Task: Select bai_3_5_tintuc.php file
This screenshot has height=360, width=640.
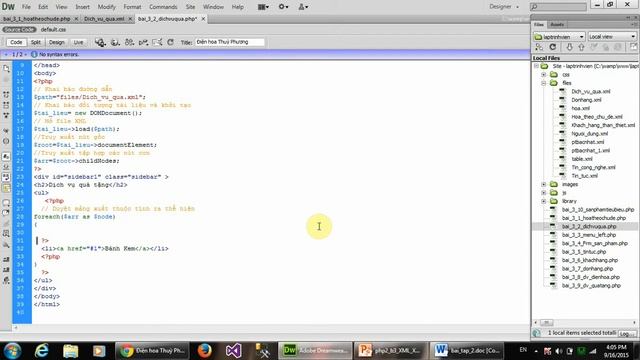Action: (584, 252)
